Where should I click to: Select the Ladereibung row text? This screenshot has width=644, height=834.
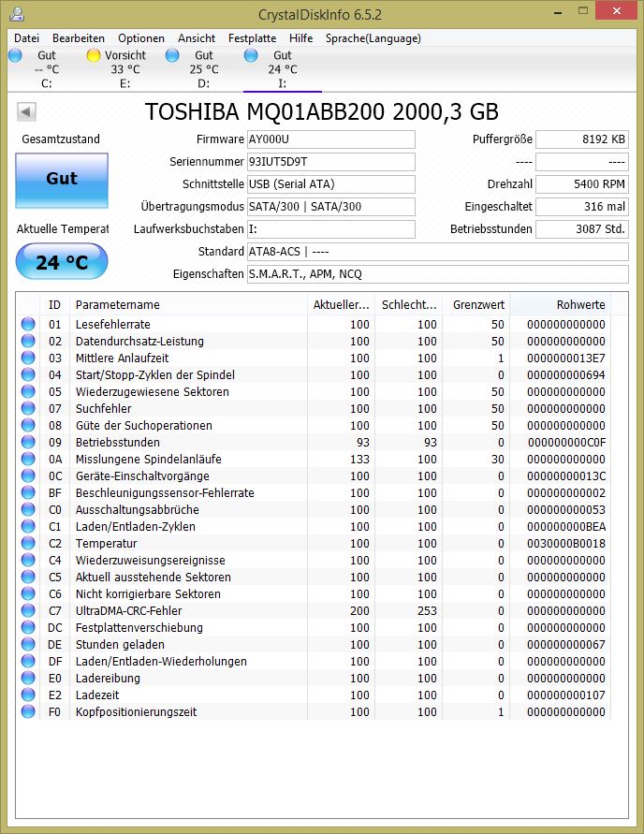click(108, 679)
